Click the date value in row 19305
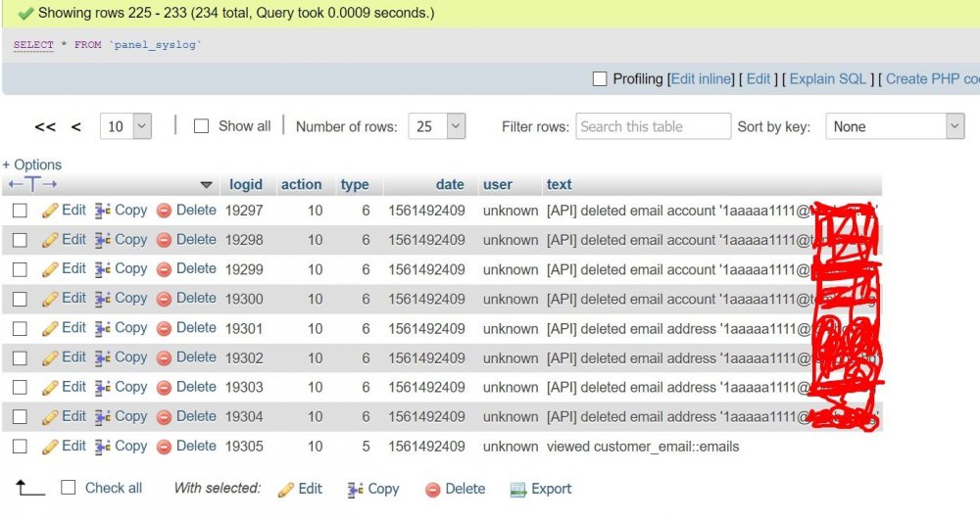 coord(426,447)
